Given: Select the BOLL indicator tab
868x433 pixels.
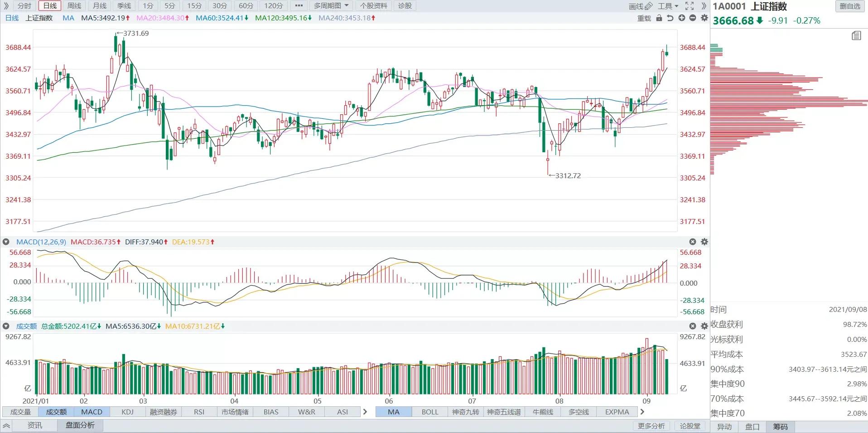Looking at the screenshot, I should click(x=430, y=412).
